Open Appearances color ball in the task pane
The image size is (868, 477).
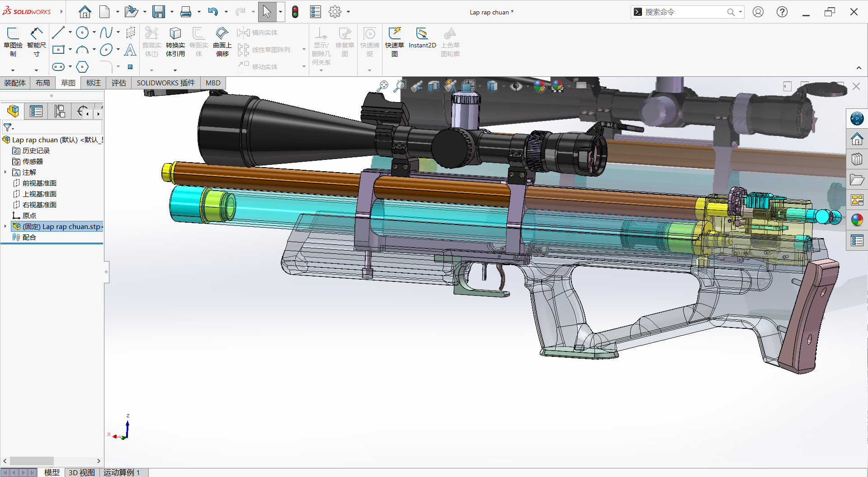[857, 220]
